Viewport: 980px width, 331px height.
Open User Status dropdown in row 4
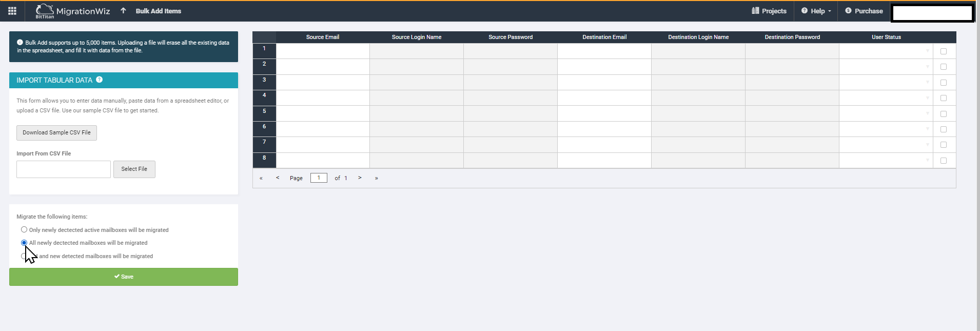(x=927, y=98)
